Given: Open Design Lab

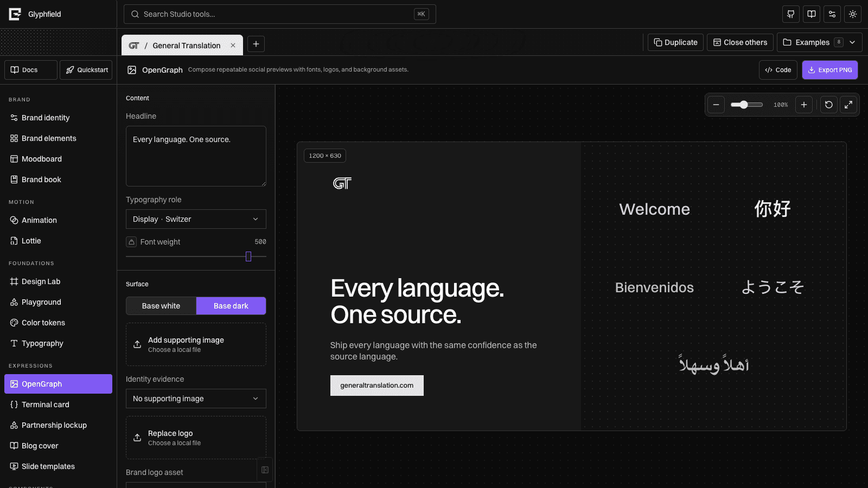Looking at the screenshot, I should pos(58,281).
